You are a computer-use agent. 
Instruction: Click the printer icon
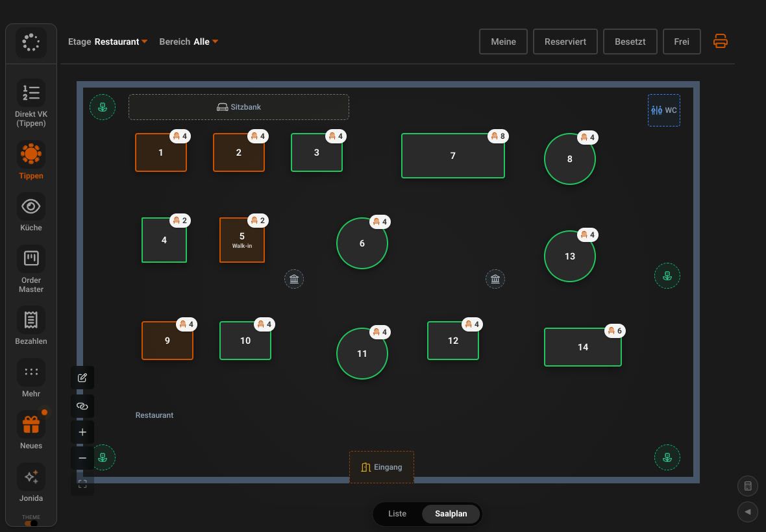(720, 41)
